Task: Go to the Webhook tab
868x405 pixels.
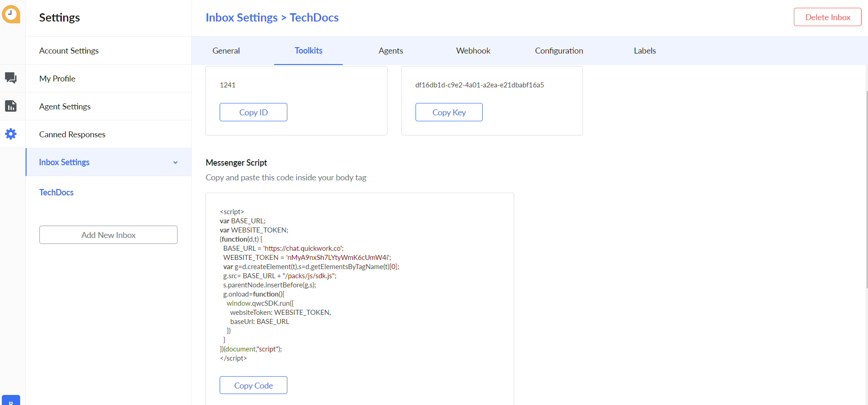Action: pos(473,51)
